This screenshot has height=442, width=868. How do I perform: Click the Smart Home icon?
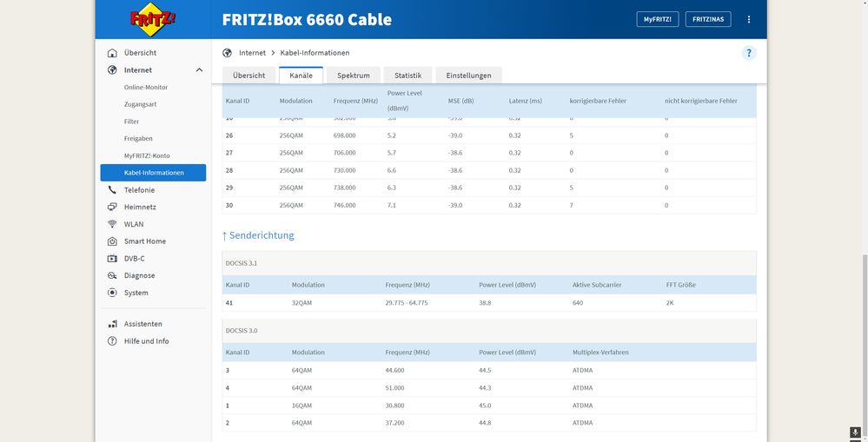112,241
